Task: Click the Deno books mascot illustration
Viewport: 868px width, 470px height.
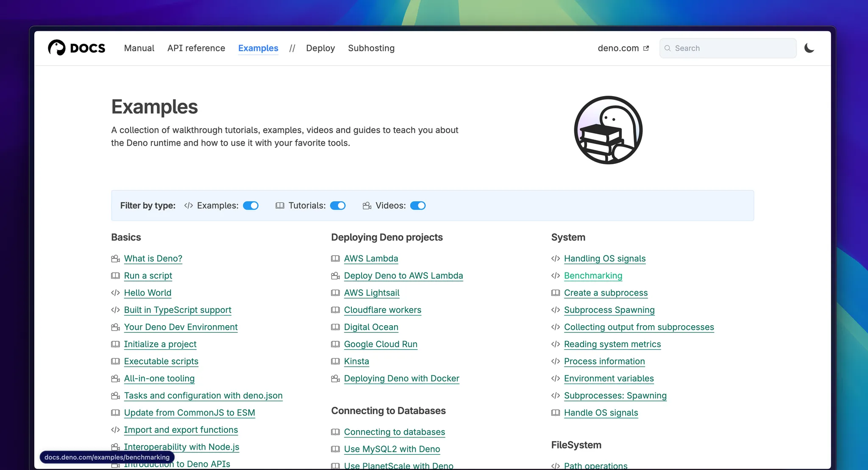Action: tap(608, 130)
